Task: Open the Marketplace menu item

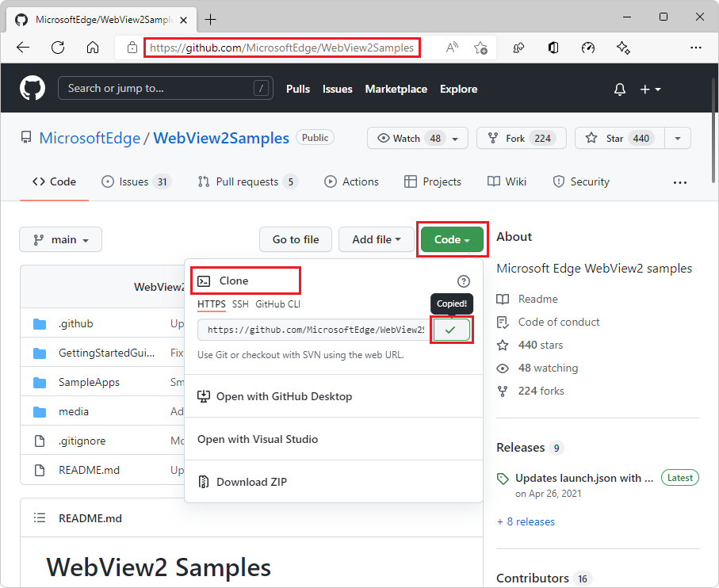Action: pos(396,89)
